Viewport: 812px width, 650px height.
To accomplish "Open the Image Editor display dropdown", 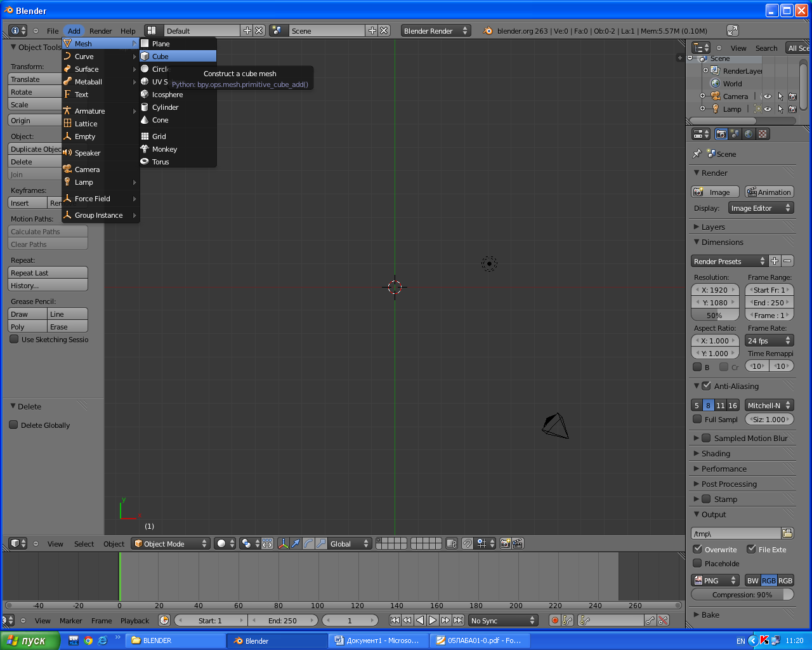I will point(761,208).
